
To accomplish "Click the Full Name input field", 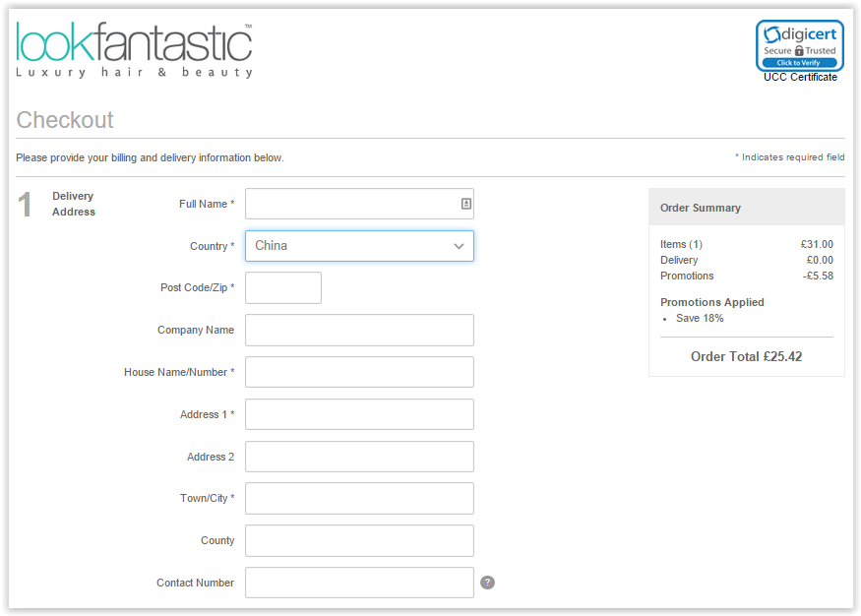I will [x=359, y=204].
